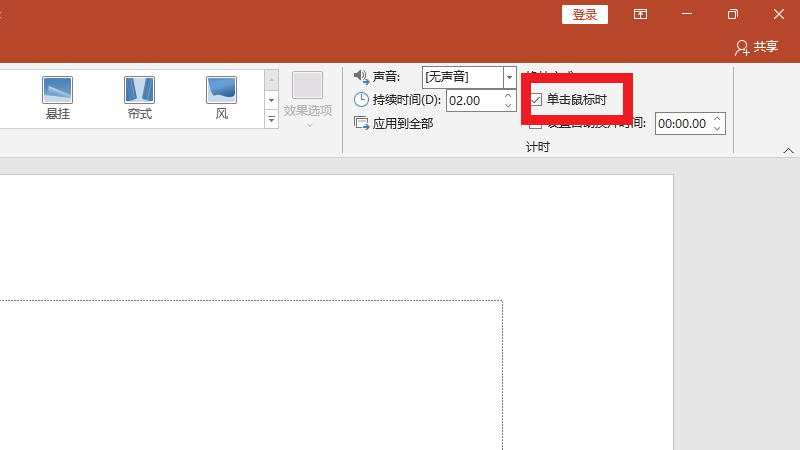Decrease the auto-advance time value
The height and width of the screenshot is (450, 800).
pos(717,129)
